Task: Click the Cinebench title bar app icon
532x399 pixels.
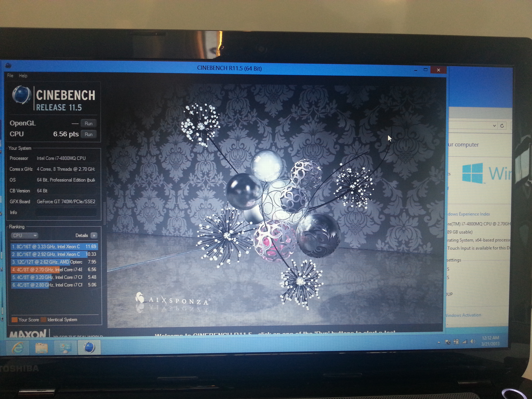Action: [x=8, y=65]
